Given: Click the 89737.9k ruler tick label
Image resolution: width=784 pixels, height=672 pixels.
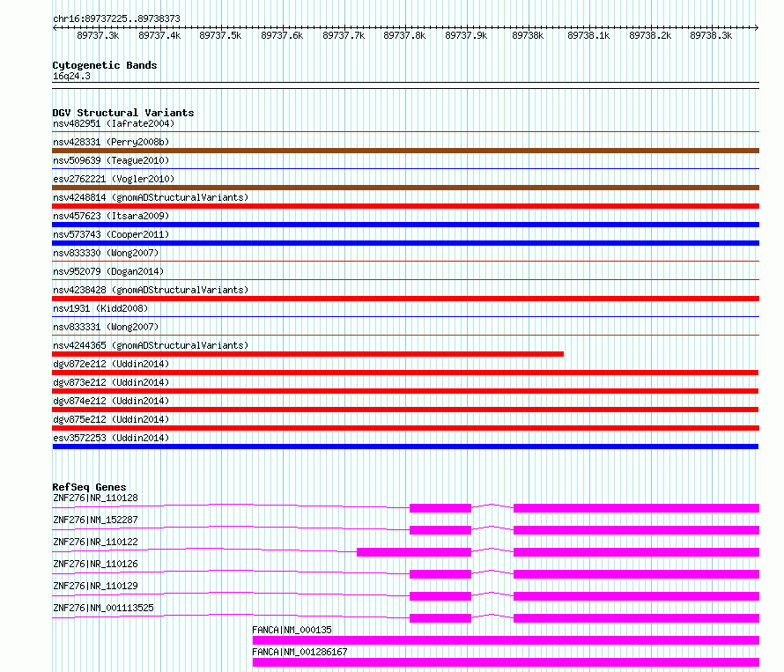Looking at the screenshot, I should point(466,35).
